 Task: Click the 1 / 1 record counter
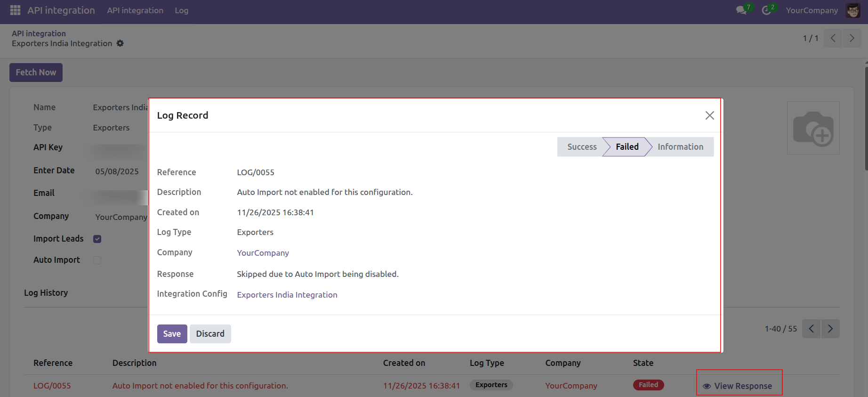(x=811, y=38)
